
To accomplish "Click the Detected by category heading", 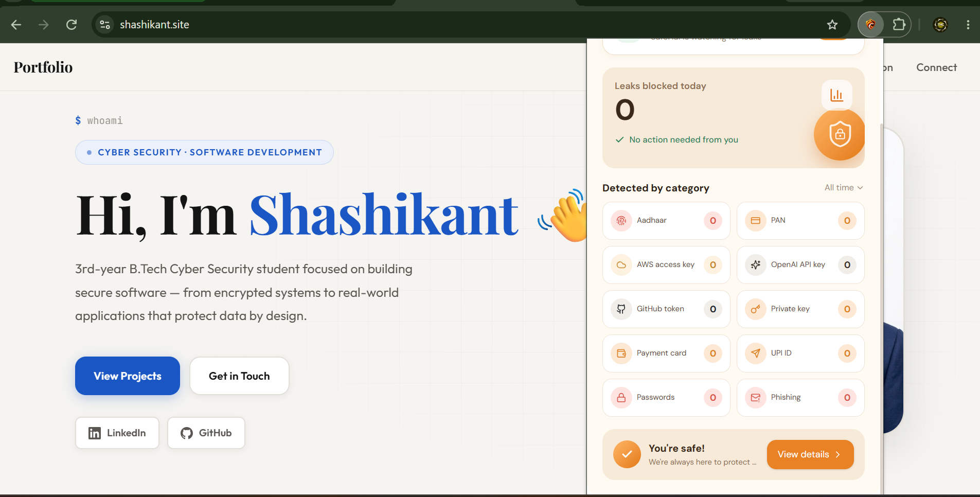I will pos(656,188).
